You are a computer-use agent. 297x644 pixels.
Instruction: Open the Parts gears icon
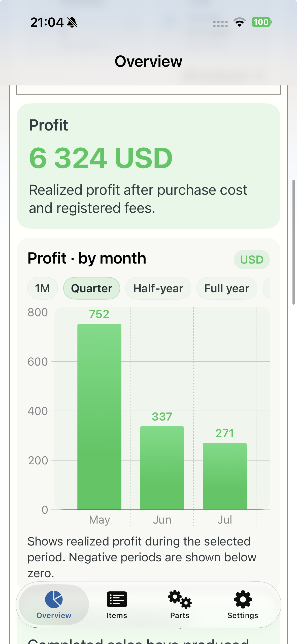click(180, 599)
